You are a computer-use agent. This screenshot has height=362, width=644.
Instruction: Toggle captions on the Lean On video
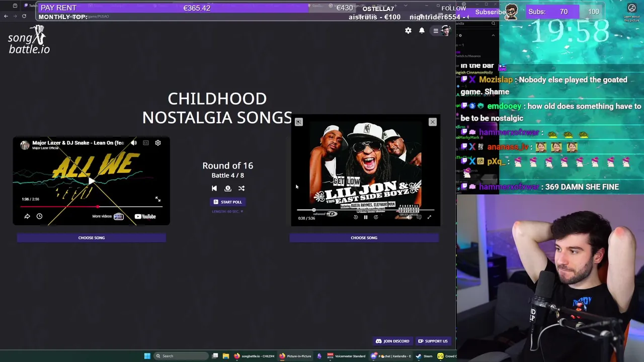pos(146,143)
